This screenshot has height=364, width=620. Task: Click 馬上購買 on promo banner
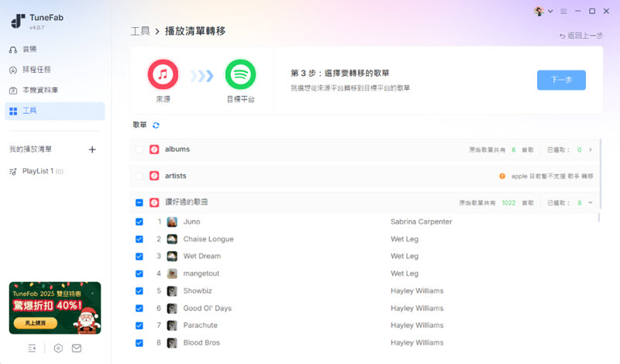[x=36, y=323]
